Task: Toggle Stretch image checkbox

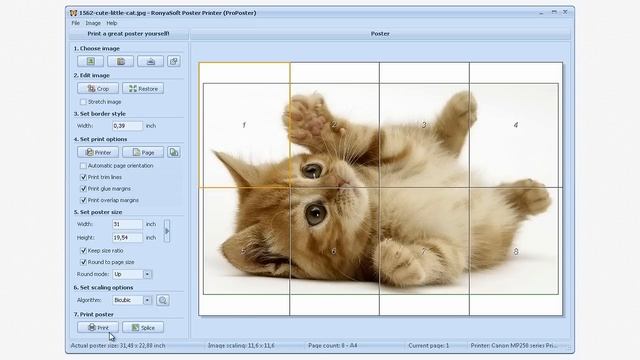Action: pos(83,102)
